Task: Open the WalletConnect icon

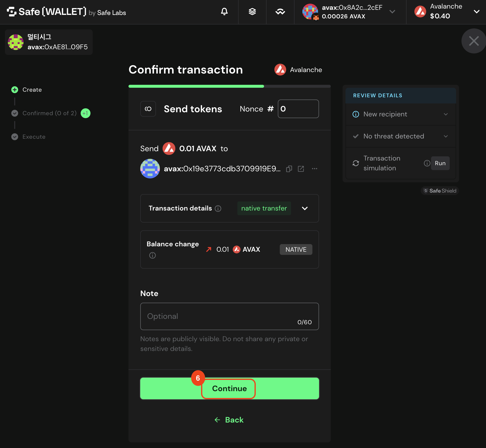Action: click(x=280, y=12)
